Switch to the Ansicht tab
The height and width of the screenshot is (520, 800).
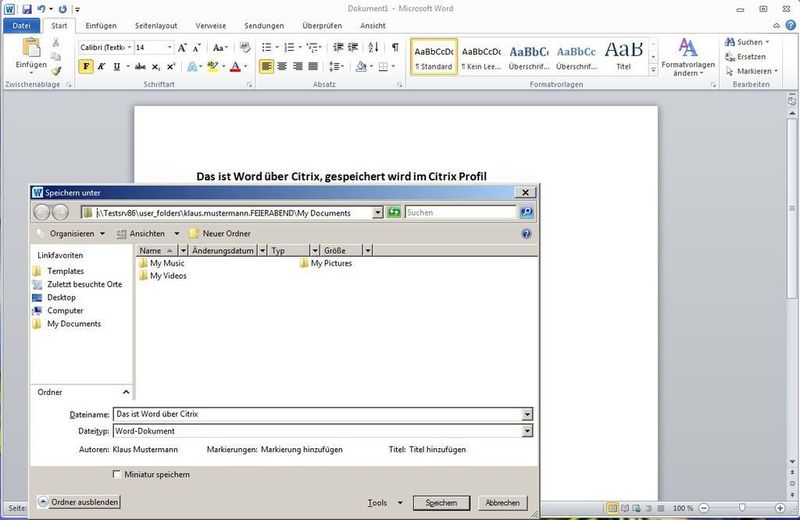click(x=373, y=26)
